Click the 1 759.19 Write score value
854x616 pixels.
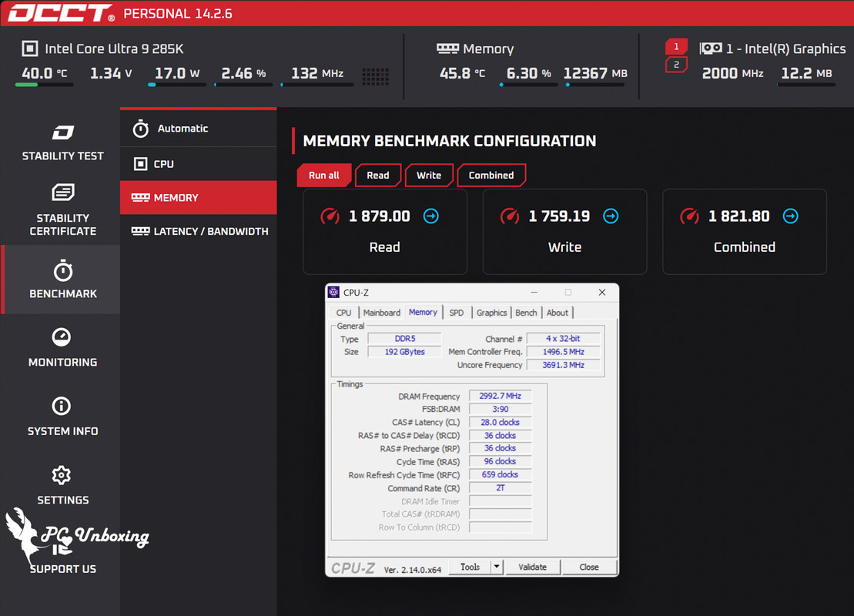[559, 216]
